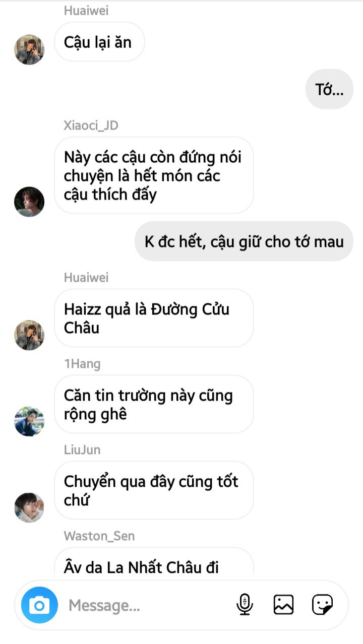Open the first Huaiwei profile picture

tap(29, 49)
